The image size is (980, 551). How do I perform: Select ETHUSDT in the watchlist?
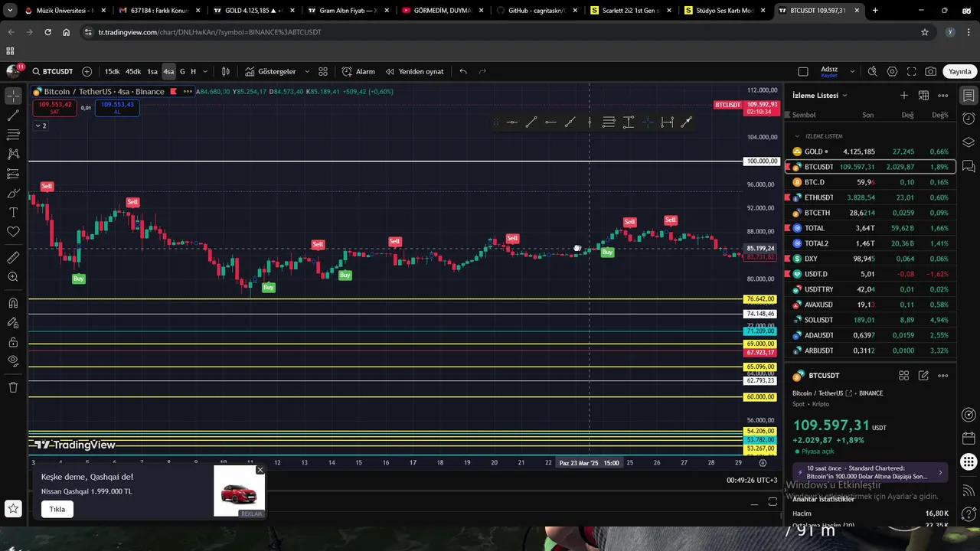tap(870, 197)
